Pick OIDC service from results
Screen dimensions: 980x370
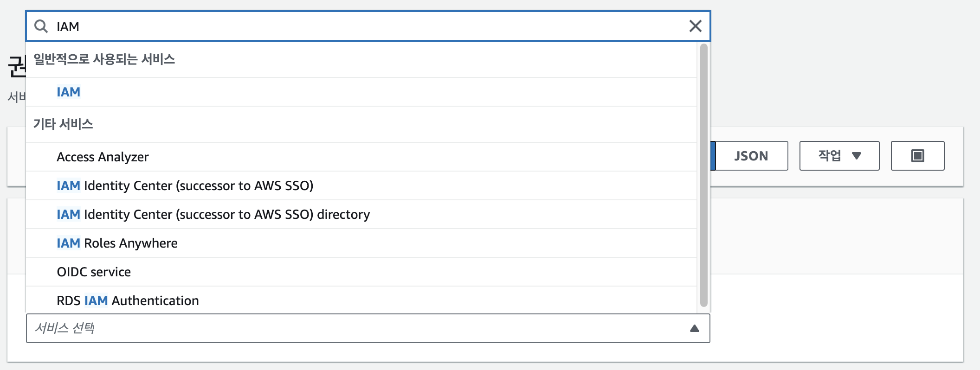coord(94,272)
